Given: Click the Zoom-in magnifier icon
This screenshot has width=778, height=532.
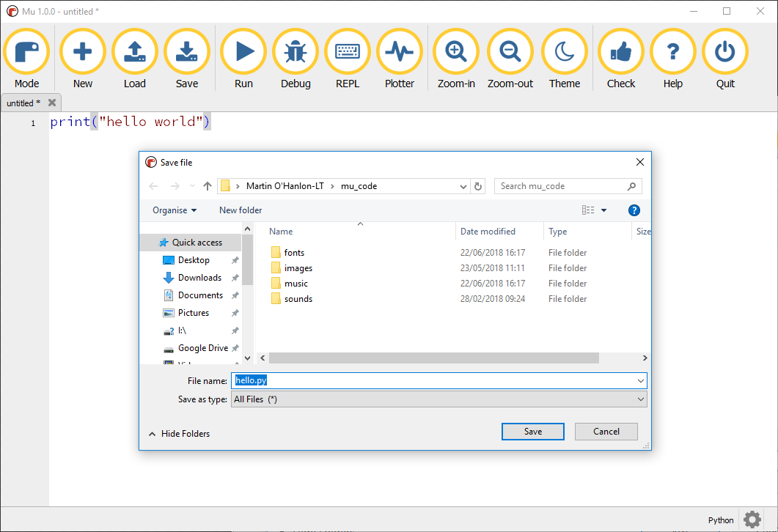Looking at the screenshot, I should pyautogui.click(x=456, y=52).
